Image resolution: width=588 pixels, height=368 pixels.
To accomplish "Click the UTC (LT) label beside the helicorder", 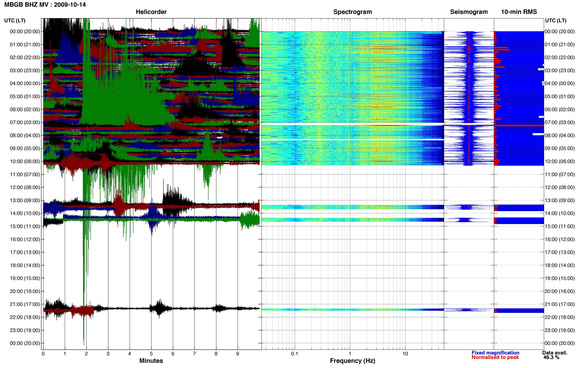I will 15,20.
